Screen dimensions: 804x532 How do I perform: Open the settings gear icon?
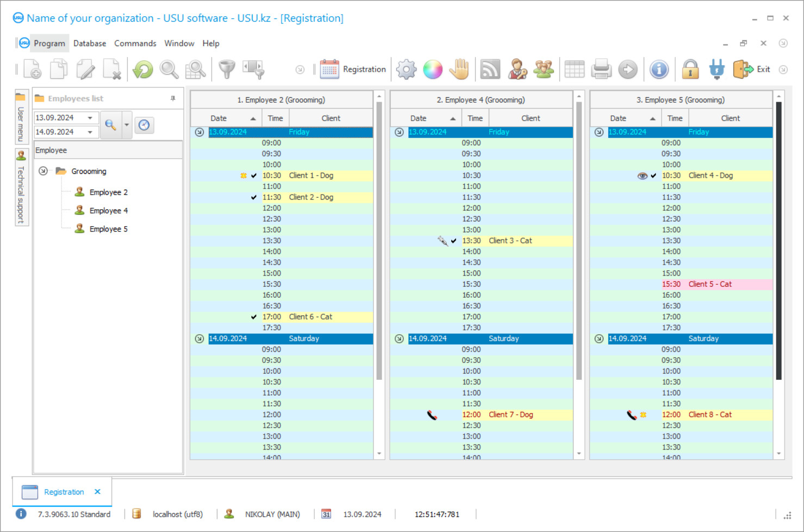point(406,69)
